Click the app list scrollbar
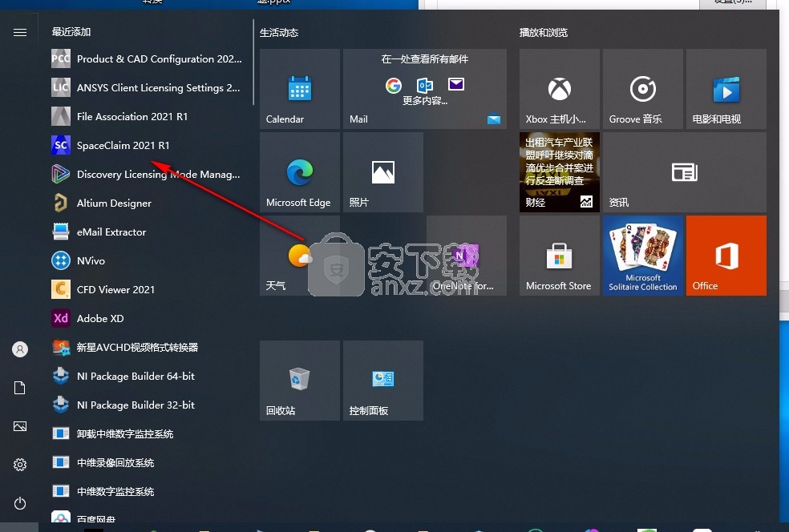Image resolution: width=789 pixels, height=532 pixels. click(253, 62)
